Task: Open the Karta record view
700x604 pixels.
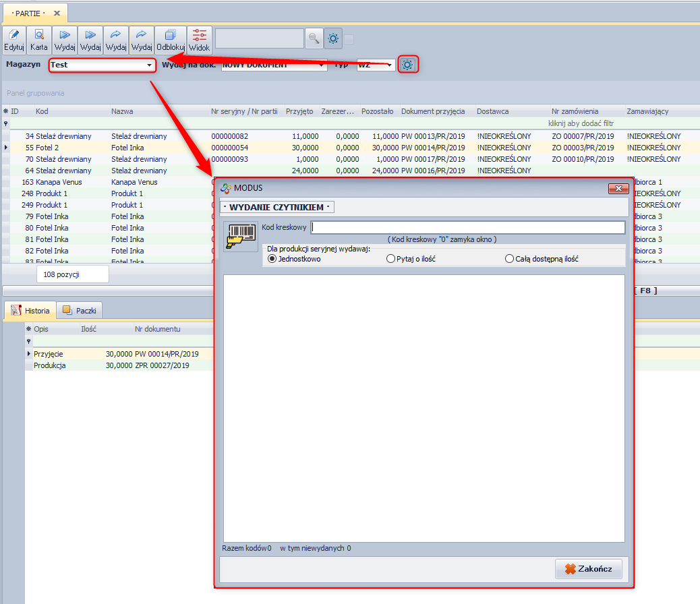Action: (x=39, y=40)
